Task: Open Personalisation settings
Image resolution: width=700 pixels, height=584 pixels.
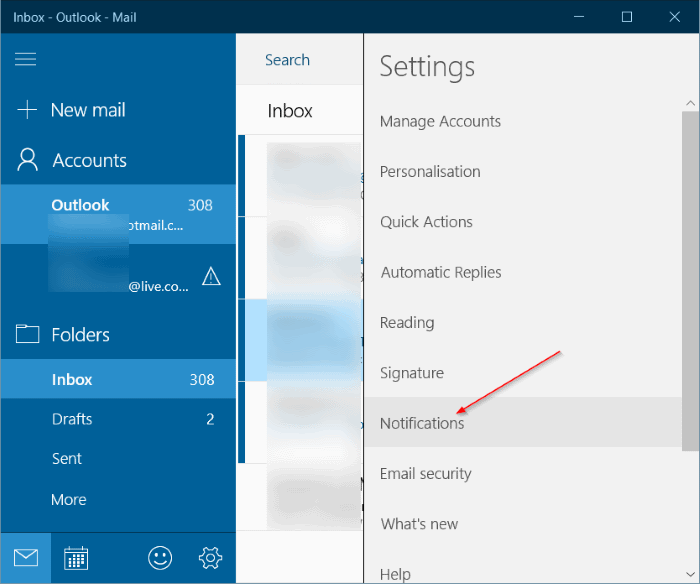Action: [x=430, y=172]
